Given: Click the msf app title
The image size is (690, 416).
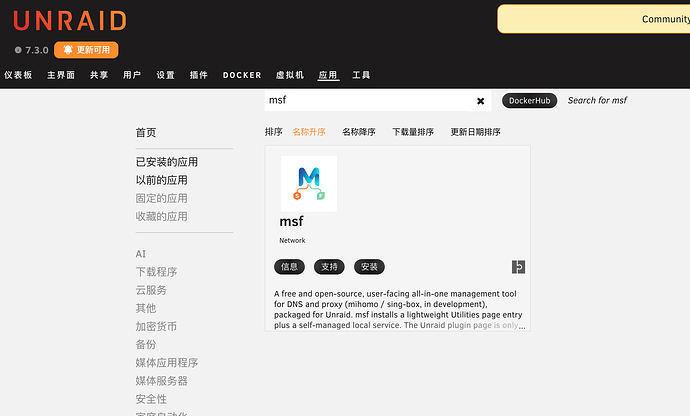Looking at the screenshot, I should [291, 221].
